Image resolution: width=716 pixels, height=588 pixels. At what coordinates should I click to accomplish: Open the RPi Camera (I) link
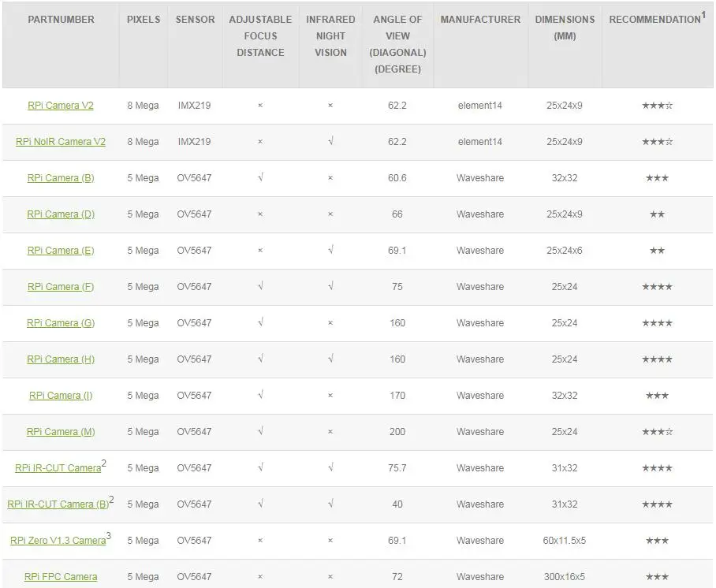pos(61,396)
